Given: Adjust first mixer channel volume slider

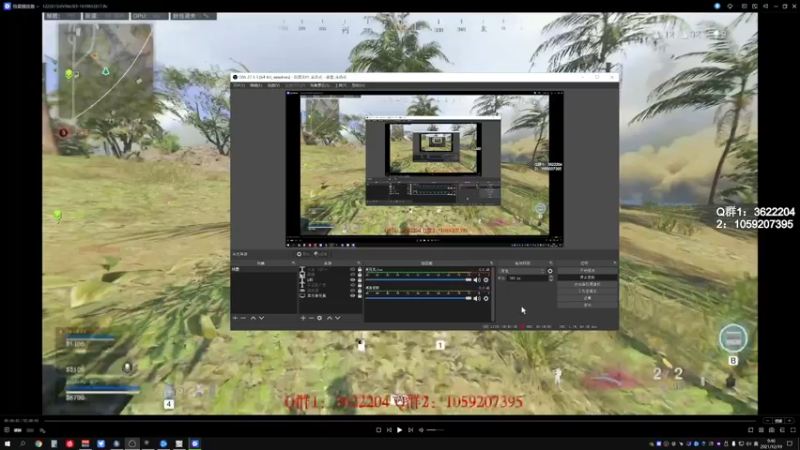Looking at the screenshot, I should coord(418,280).
